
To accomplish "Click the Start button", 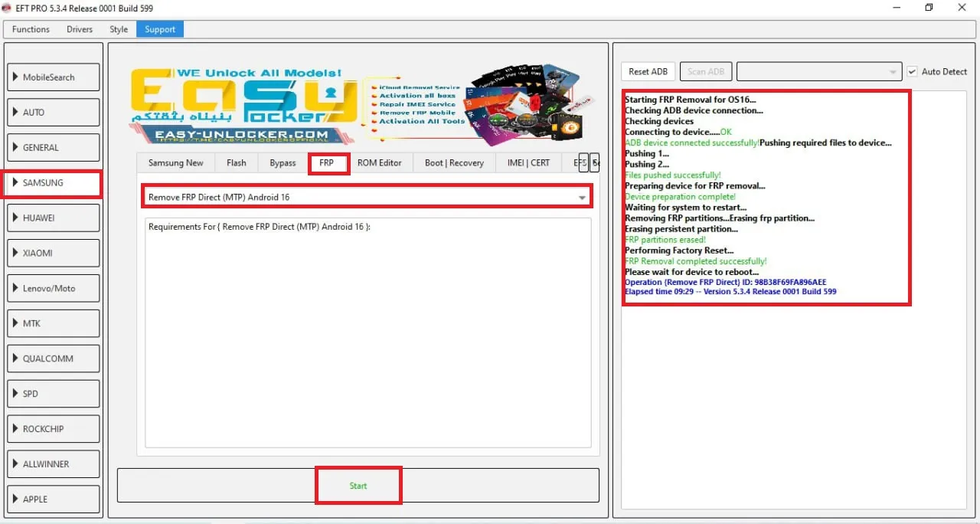I will (358, 486).
